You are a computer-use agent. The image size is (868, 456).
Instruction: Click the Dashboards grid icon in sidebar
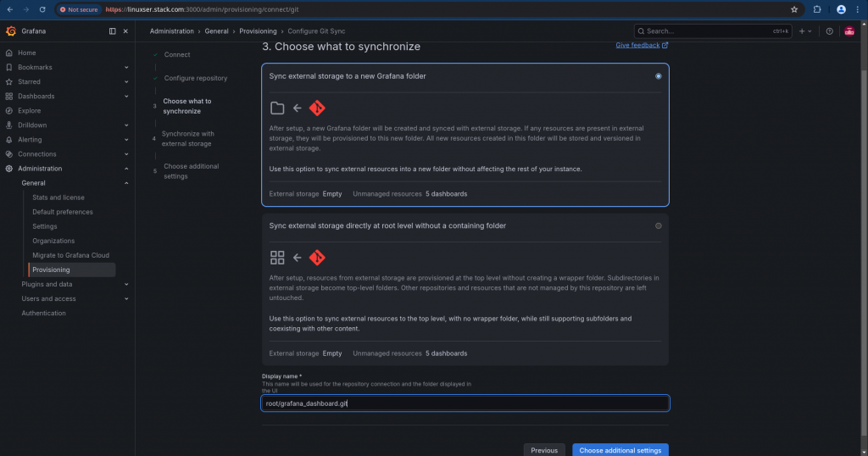(8, 96)
